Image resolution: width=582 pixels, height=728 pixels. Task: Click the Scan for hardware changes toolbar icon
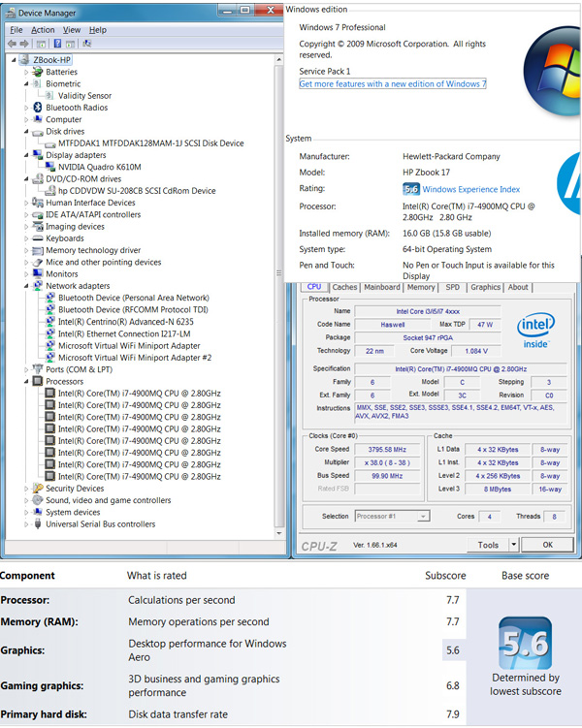87,44
